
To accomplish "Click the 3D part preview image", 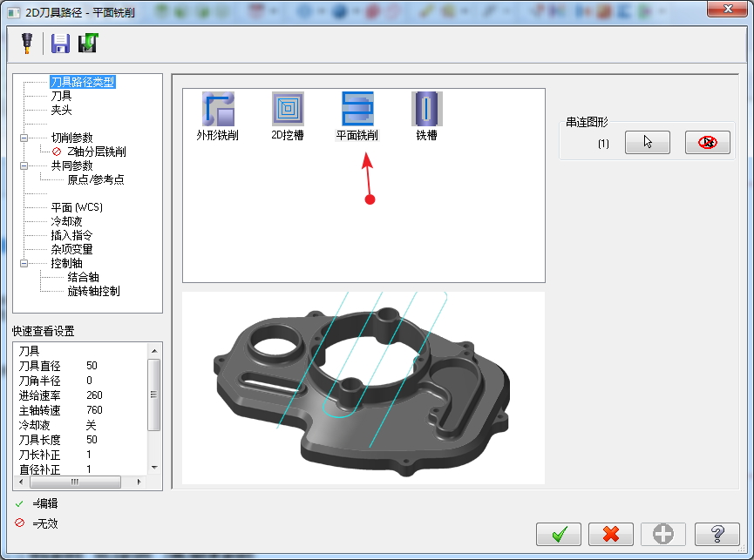I will point(363,388).
